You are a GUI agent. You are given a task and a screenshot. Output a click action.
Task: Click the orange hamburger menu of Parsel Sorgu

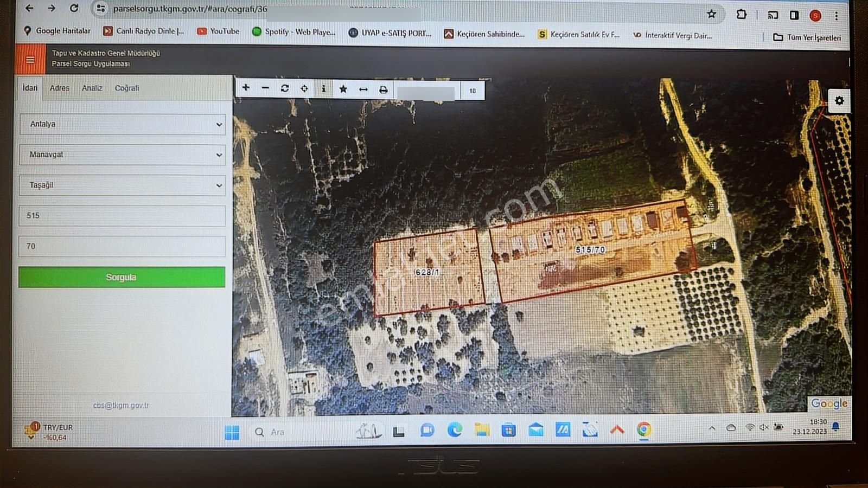30,60
